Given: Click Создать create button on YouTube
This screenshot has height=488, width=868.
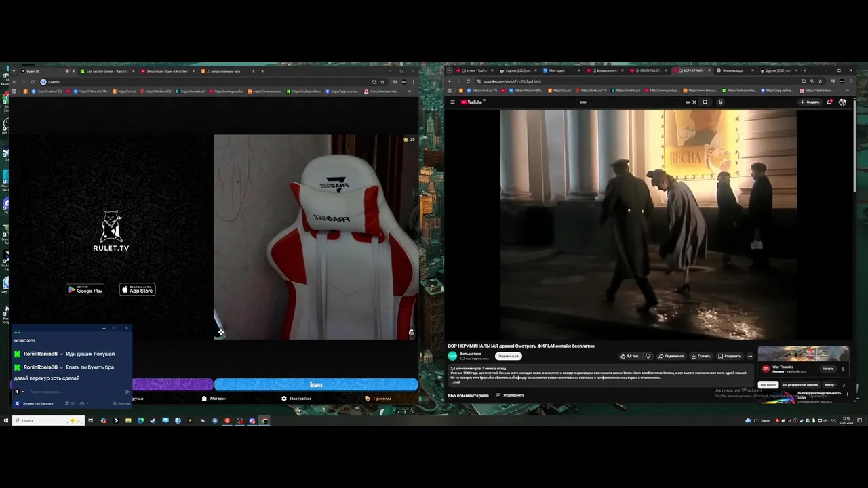Looking at the screenshot, I should click(x=810, y=102).
